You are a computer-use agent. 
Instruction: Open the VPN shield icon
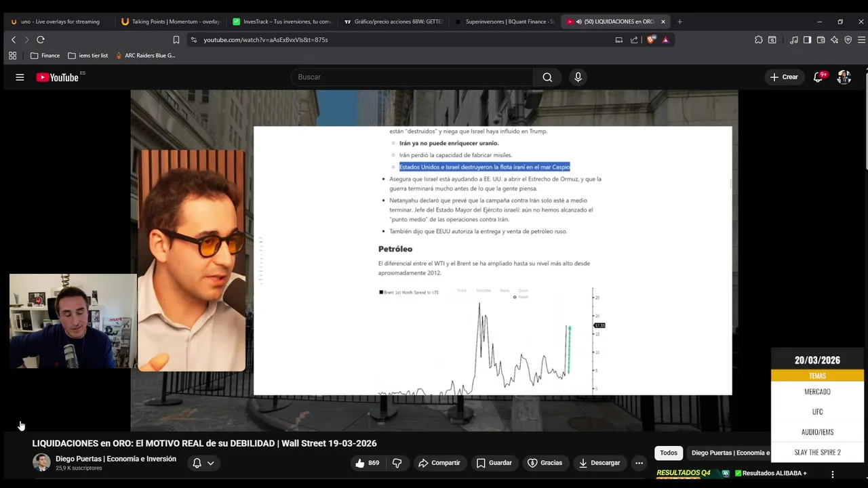[x=848, y=40]
